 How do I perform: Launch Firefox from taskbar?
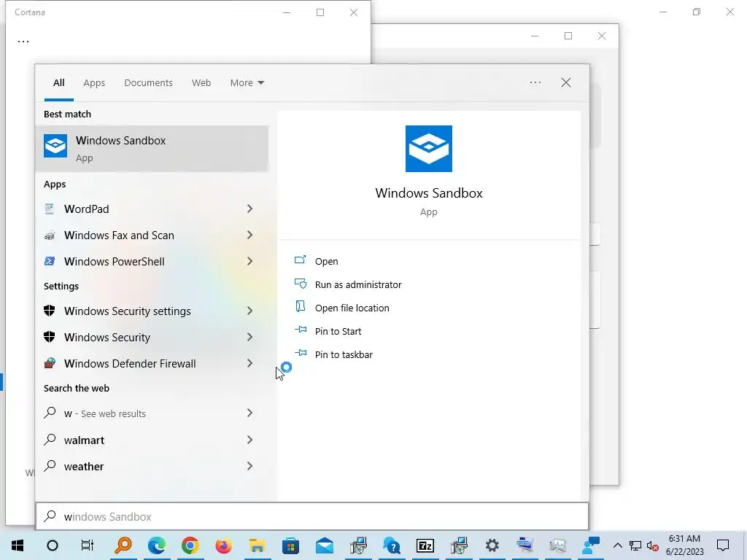(x=223, y=545)
